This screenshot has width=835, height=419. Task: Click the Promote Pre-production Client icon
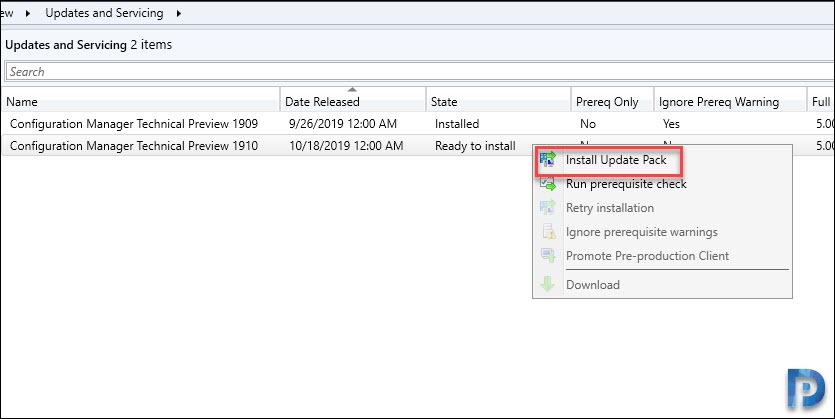[x=548, y=256]
